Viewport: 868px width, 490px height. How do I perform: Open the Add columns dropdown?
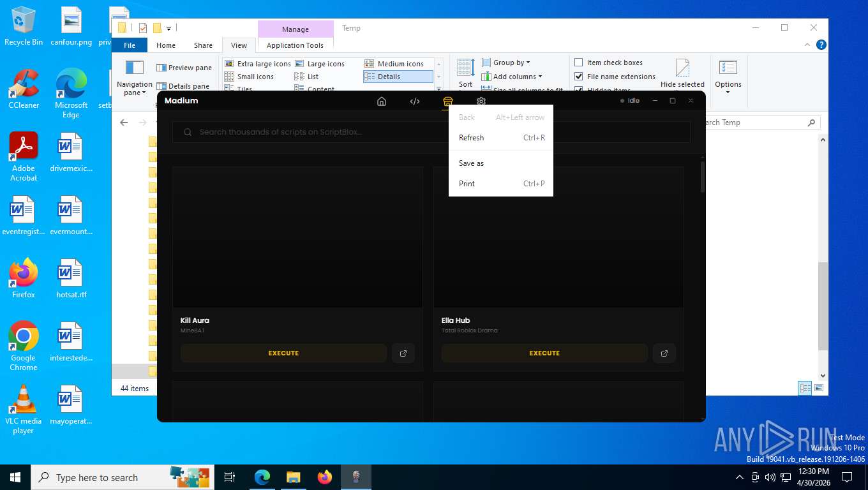(511, 77)
